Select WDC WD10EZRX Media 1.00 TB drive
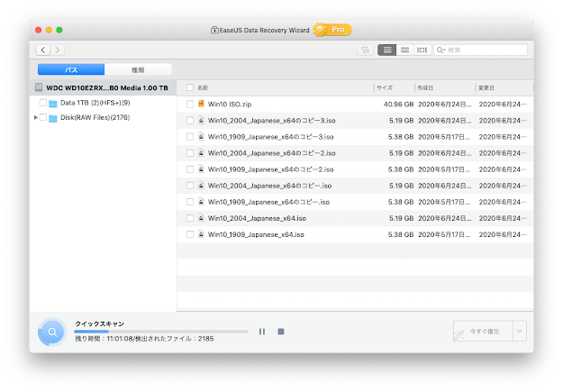Screen dimensions: 563x392 pos(103,87)
